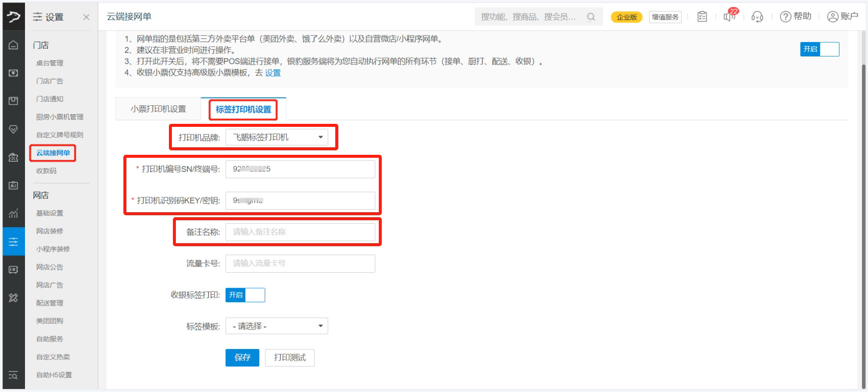
Task: Click the customer service headset icon
Action: pos(757,16)
